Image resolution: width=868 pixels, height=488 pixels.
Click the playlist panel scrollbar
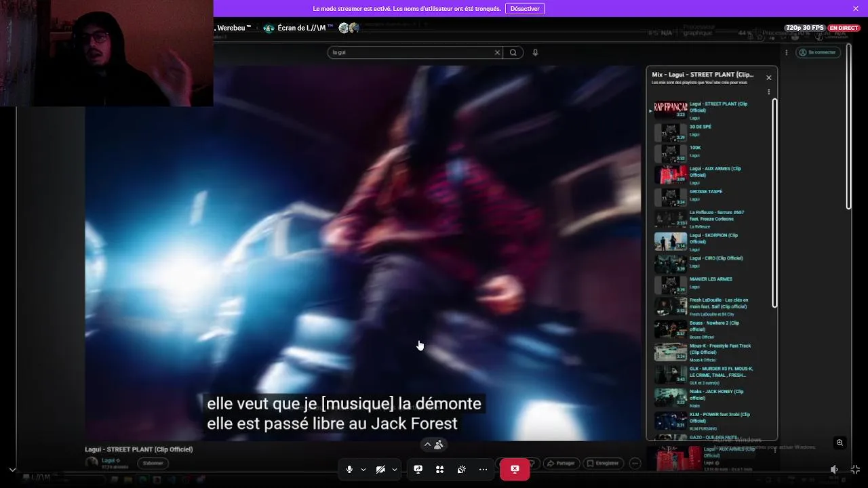point(774,203)
